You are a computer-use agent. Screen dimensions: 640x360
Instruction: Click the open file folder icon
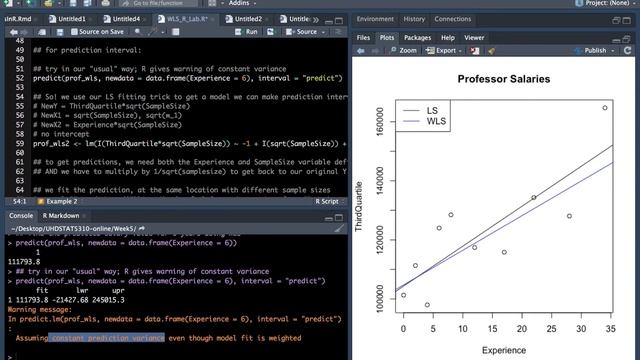click(48, 3)
